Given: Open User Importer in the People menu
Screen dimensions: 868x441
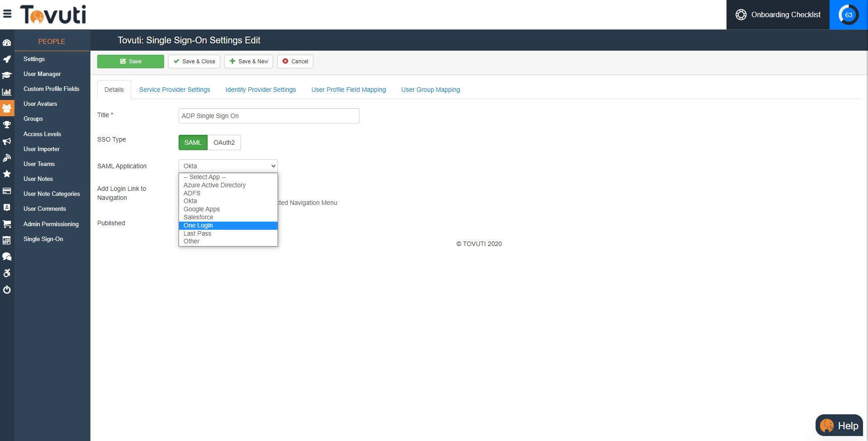Looking at the screenshot, I should (x=42, y=149).
